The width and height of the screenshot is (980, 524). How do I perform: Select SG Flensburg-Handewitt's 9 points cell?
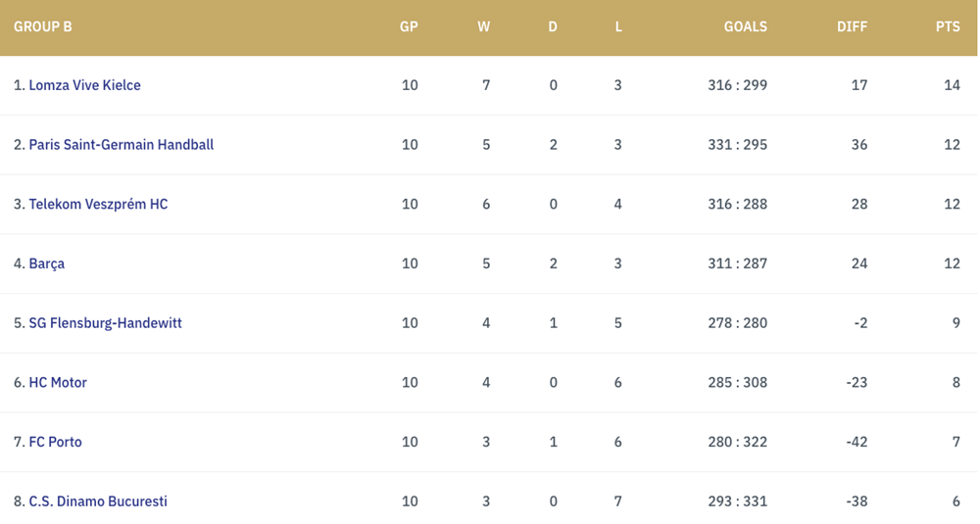click(x=956, y=323)
